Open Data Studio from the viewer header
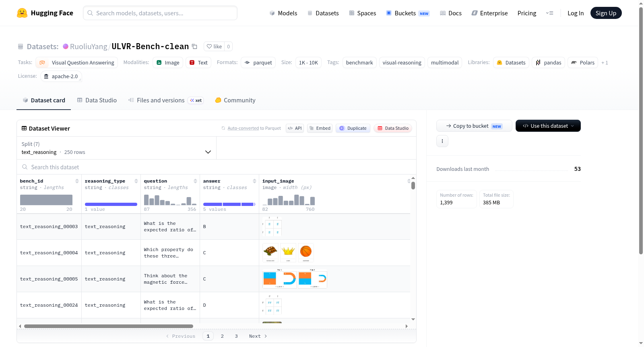The image size is (644, 347). pos(393,128)
